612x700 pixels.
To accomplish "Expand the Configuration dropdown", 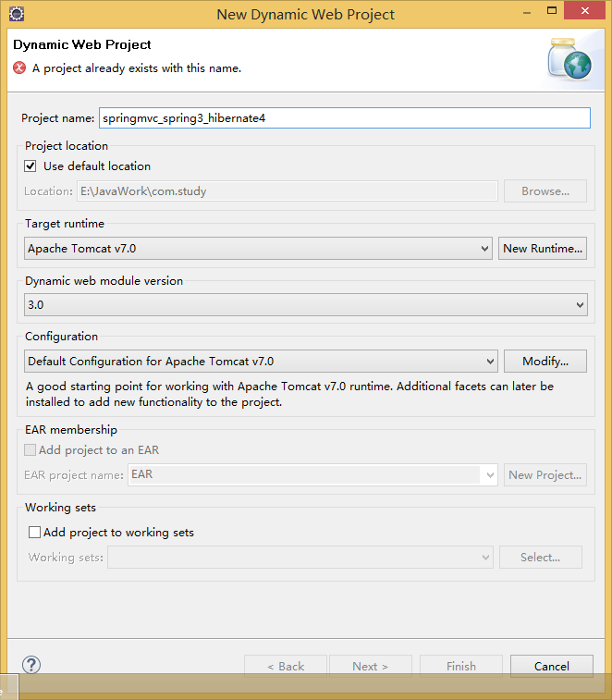I will pos(490,362).
